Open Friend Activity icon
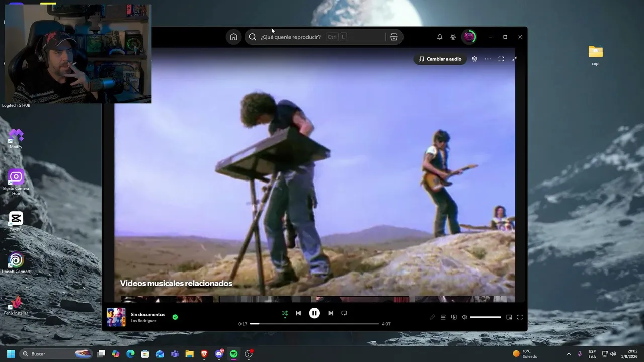Viewport: 644px width, 362px height. pyautogui.click(x=453, y=37)
